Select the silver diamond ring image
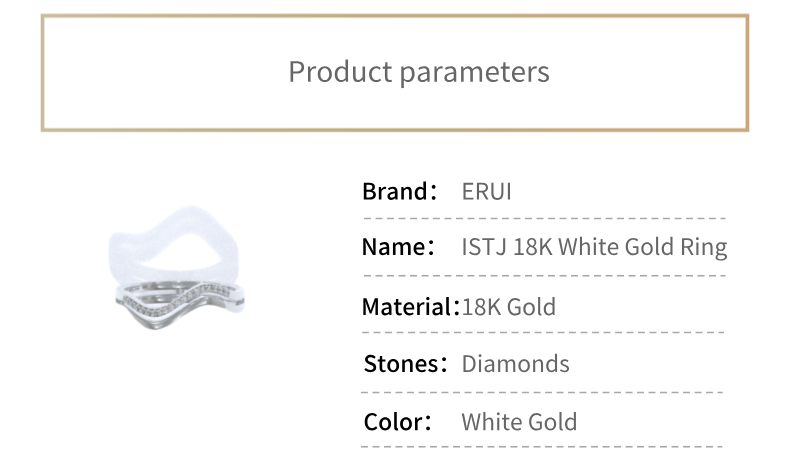This screenshot has width=790, height=459. 180,305
